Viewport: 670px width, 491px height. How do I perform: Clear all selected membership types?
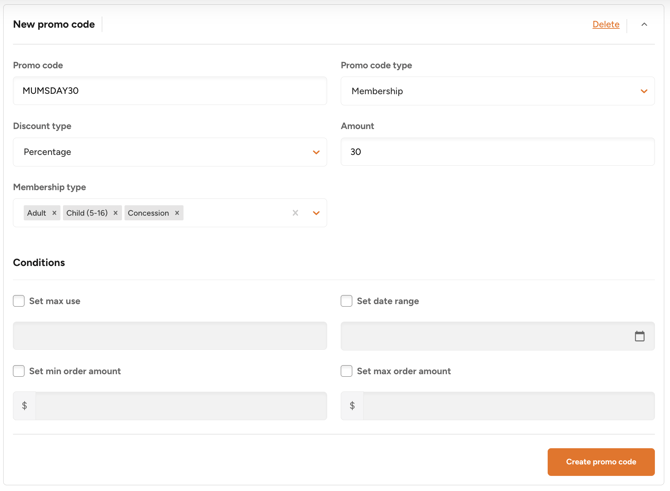pos(295,213)
